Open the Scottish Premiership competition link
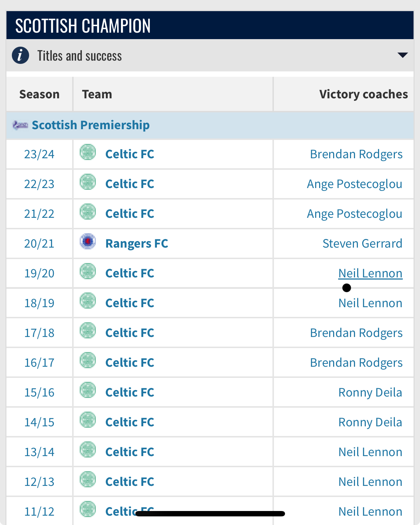Screen dimensions: 420x525 click(90, 125)
